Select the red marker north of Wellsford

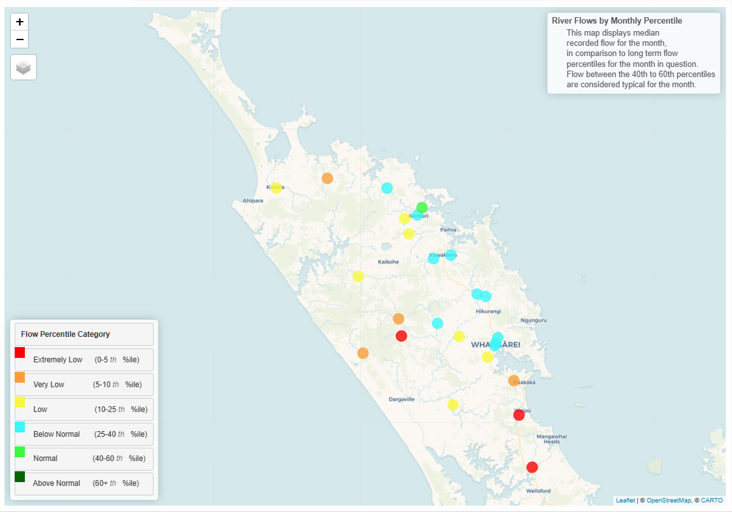pos(532,467)
